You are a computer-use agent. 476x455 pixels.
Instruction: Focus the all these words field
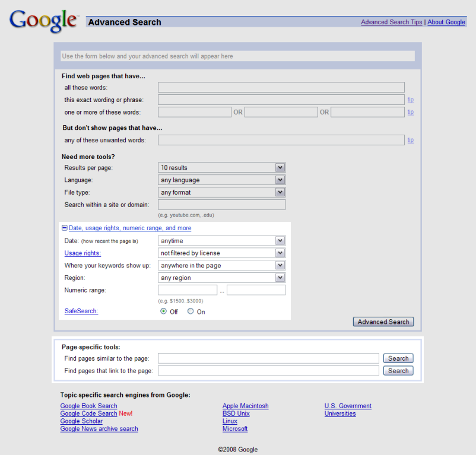coord(281,87)
